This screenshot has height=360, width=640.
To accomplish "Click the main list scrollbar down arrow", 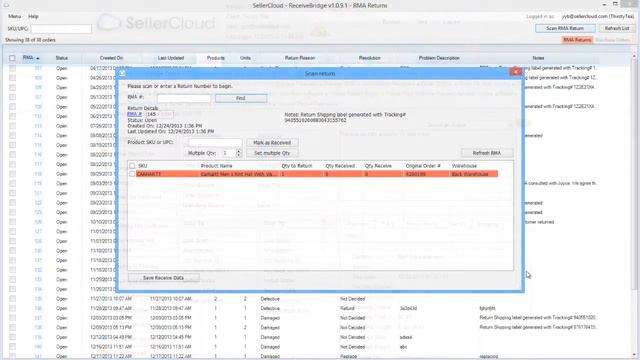I will pyautogui.click(x=634, y=355).
